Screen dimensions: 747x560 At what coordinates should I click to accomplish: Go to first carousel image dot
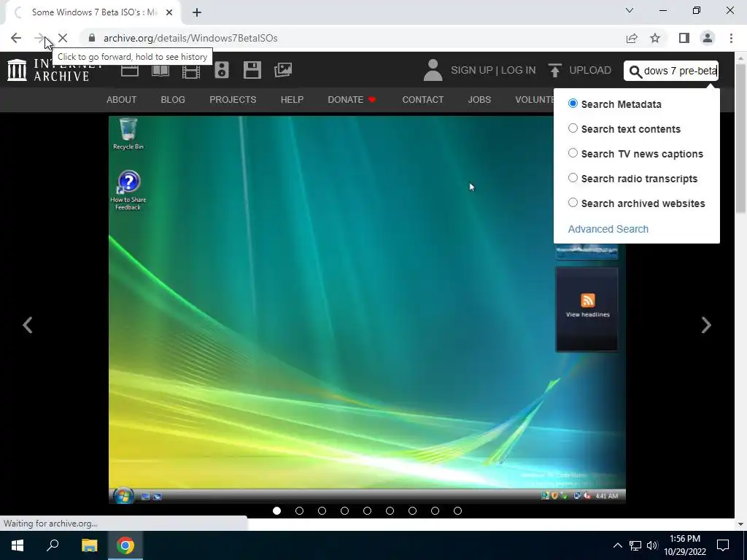click(x=276, y=510)
